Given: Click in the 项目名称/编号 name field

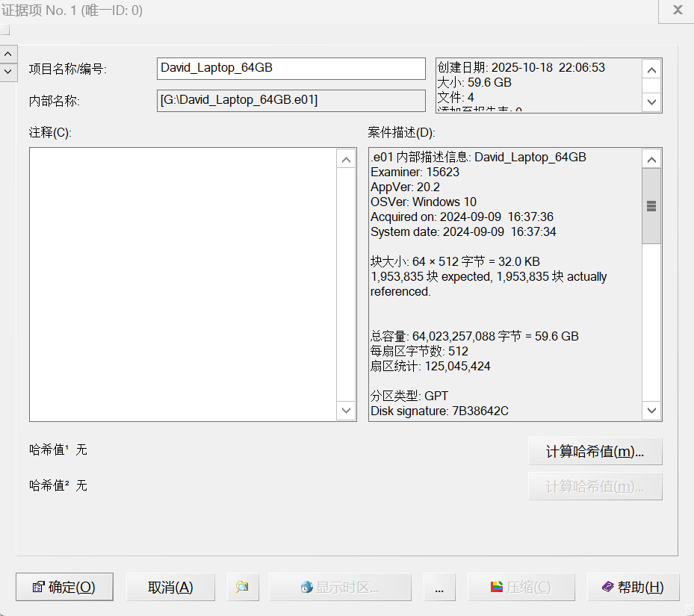Looking at the screenshot, I should 291,68.
